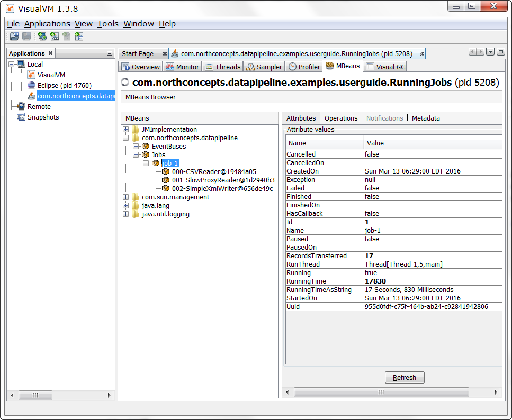Click the Name column header

click(x=324, y=143)
